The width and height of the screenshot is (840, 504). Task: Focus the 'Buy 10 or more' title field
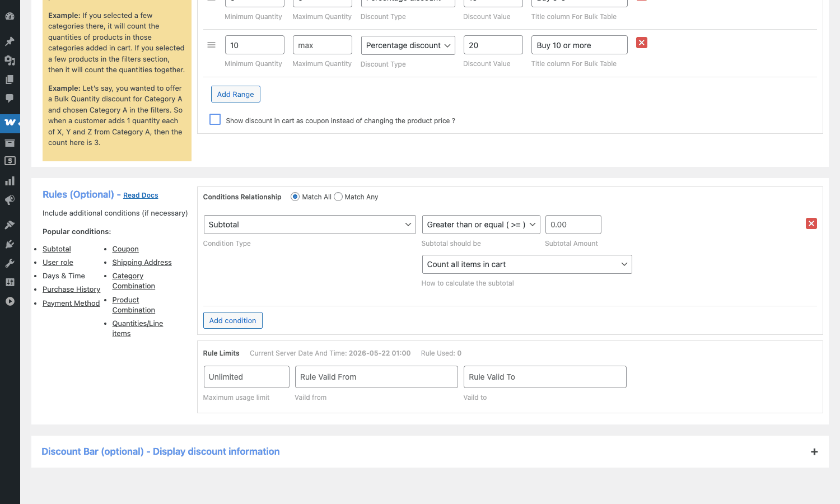coord(580,45)
